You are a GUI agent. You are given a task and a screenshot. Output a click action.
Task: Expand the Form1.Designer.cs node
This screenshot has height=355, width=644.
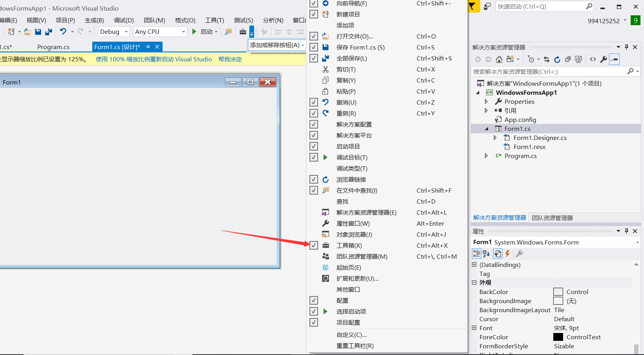pos(495,138)
